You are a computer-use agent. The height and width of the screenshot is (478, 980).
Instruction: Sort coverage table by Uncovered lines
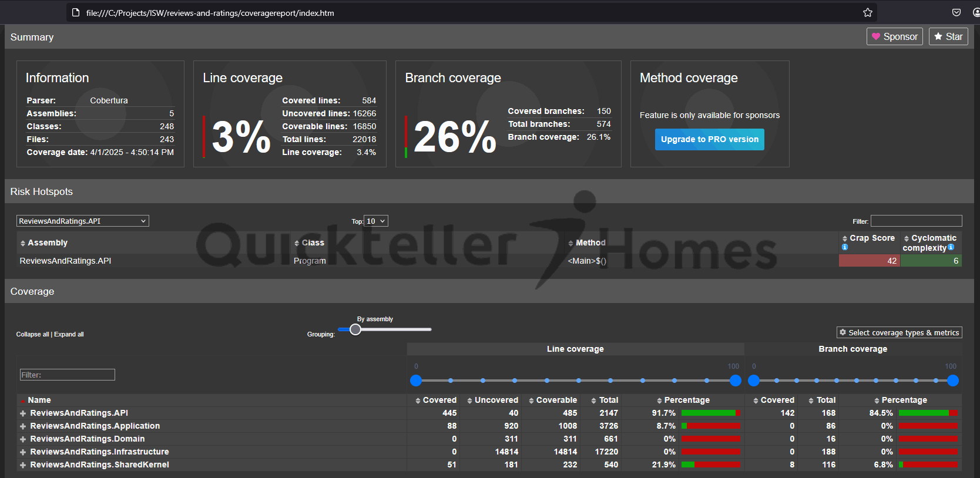point(492,400)
